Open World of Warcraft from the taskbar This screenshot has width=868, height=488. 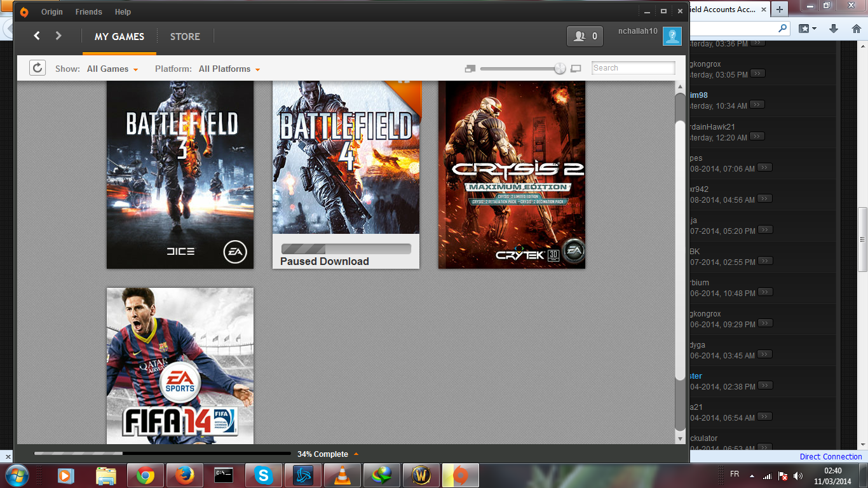point(421,475)
